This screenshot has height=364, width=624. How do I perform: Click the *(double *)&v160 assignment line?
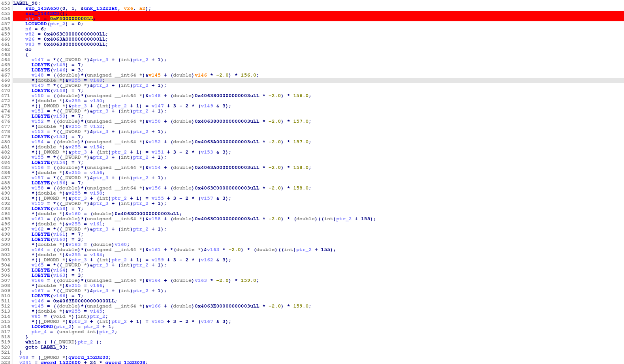tap(107, 214)
